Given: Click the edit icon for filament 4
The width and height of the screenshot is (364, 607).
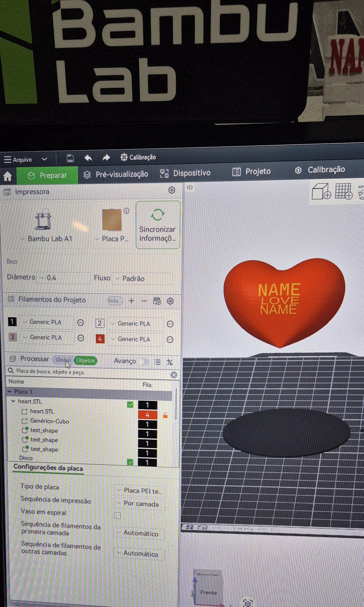Looking at the screenshot, I should pyautogui.click(x=170, y=340).
